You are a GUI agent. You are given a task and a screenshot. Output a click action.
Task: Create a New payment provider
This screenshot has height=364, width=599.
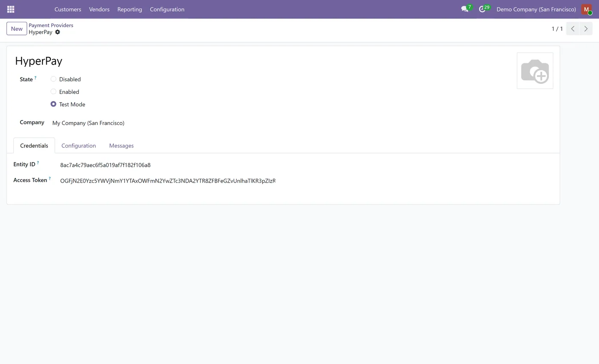pyautogui.click(x=17, y=29)
